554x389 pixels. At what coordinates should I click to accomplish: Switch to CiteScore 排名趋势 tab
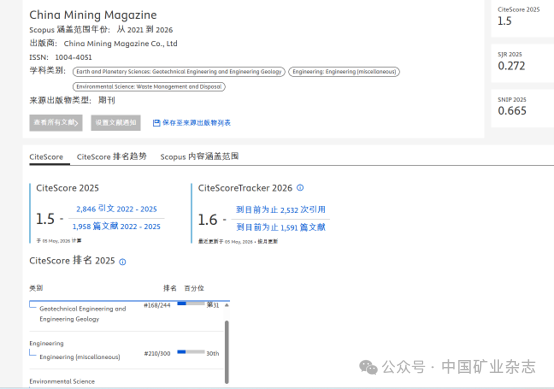(112, 157)
